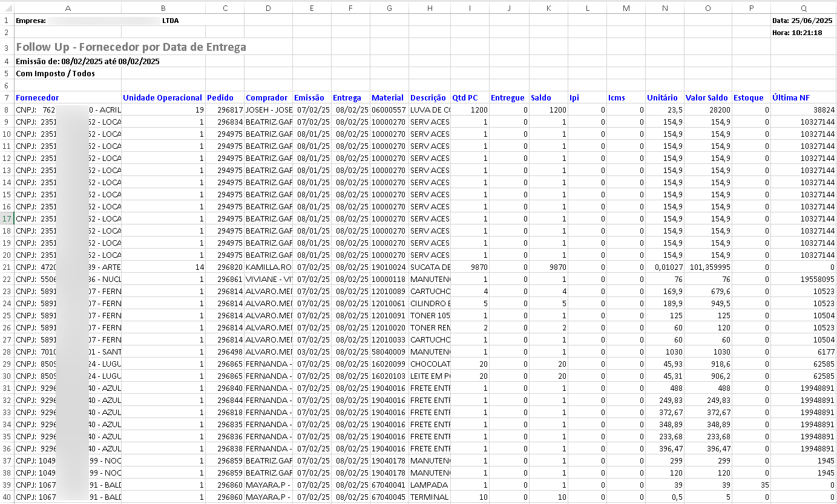Click the Valor Saldo cell '28200'
837x504 pixels.
707,110
